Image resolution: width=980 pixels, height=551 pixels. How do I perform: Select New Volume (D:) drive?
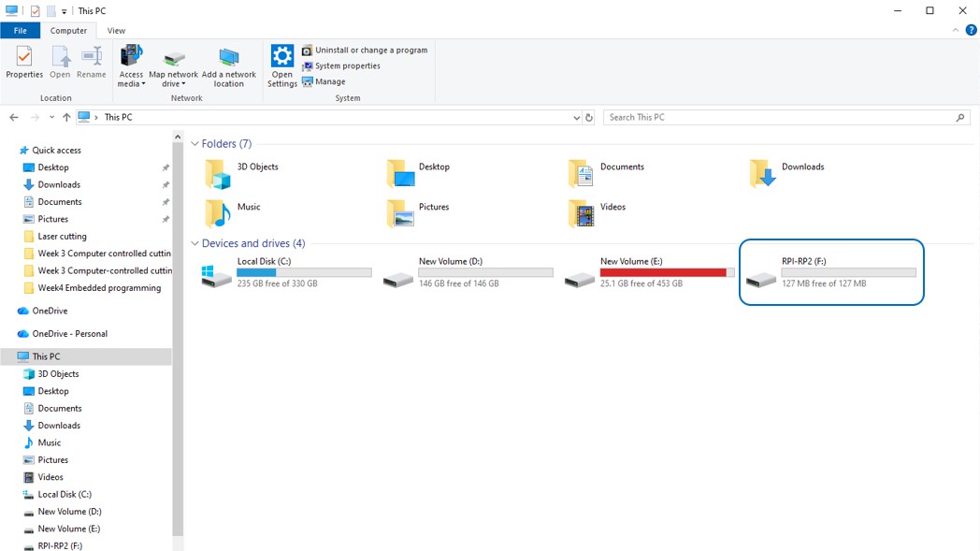(x=468, y=272)
